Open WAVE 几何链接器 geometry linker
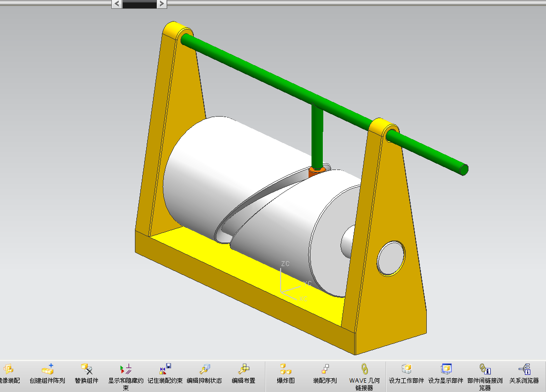This screenshot has width=546, height=392. pyautogui.click(x=364, y=377)
